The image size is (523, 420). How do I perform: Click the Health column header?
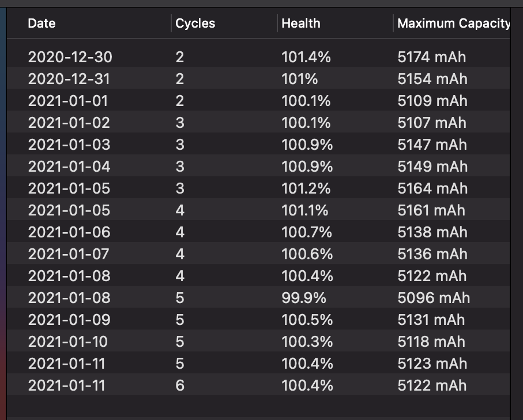[x=300, y=24]
